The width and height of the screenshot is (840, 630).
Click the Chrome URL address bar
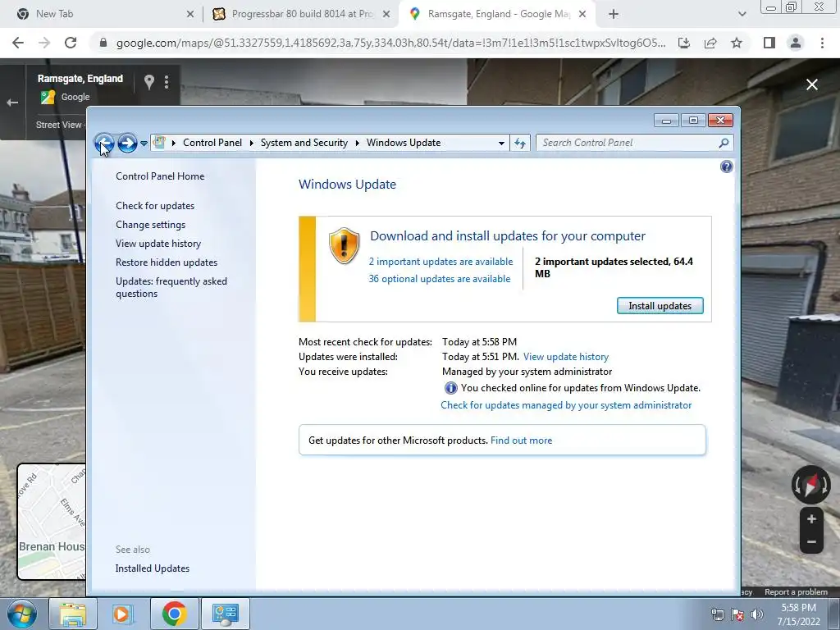coord(390,43)
